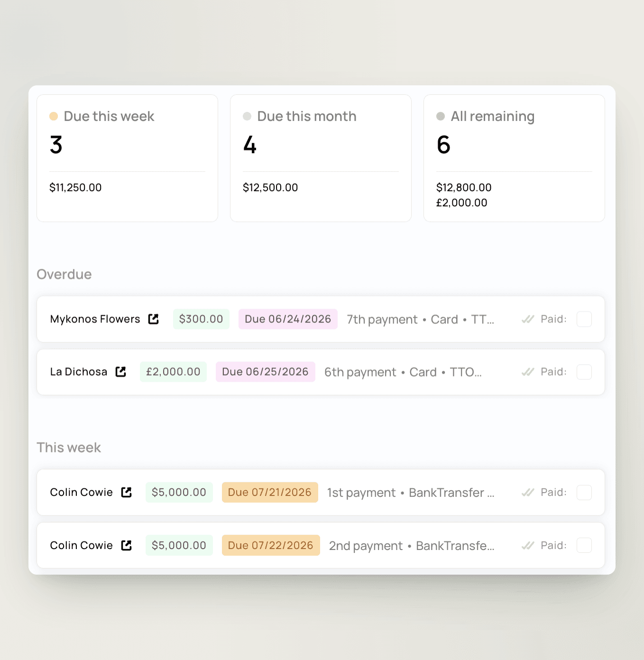Click Colin Cowie name in 07/22 row
This screenshot has width=644, height=660.
[82, 545]
